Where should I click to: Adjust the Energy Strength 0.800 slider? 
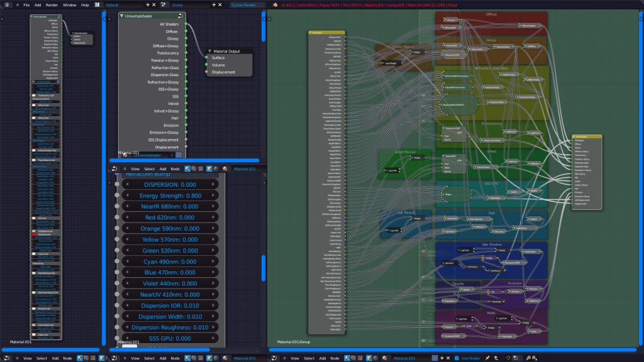[170, 195]
